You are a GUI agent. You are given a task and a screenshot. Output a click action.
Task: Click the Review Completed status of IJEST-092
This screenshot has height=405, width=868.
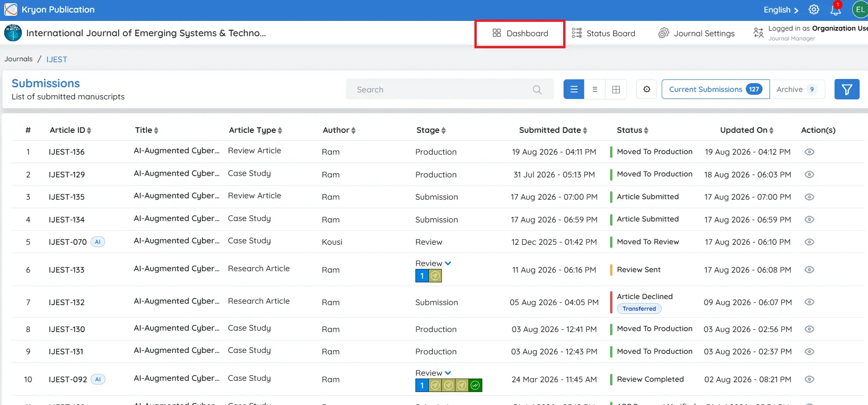(650, 379)
